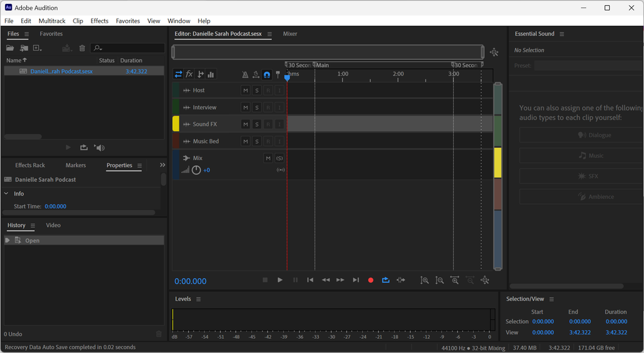Open the Files panel menu
Viewport: 644px width, 353px height.
pyautogui.click(x=27, y=34)
